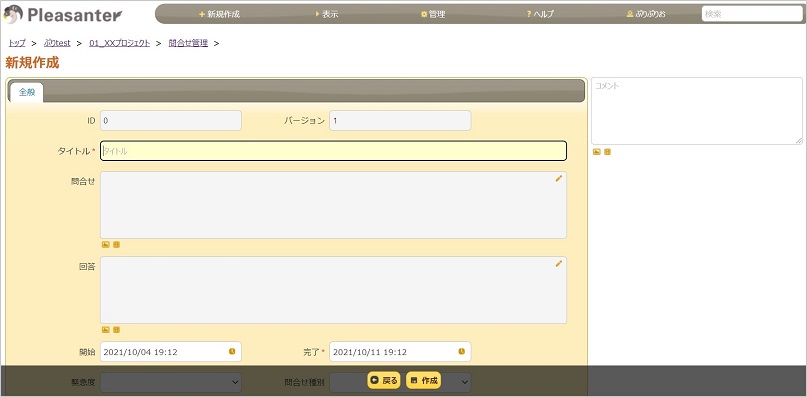The width and height of the screenshot is (807, 397).
Task: Open the ぷりぷりお user menu
Action: 646,14
